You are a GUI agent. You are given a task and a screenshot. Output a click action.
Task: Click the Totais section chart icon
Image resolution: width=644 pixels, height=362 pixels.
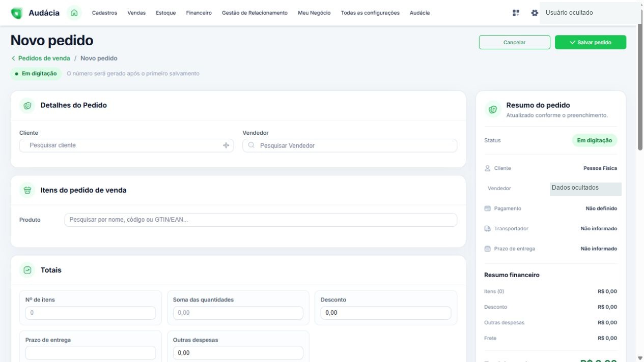(x=27, y=270)
